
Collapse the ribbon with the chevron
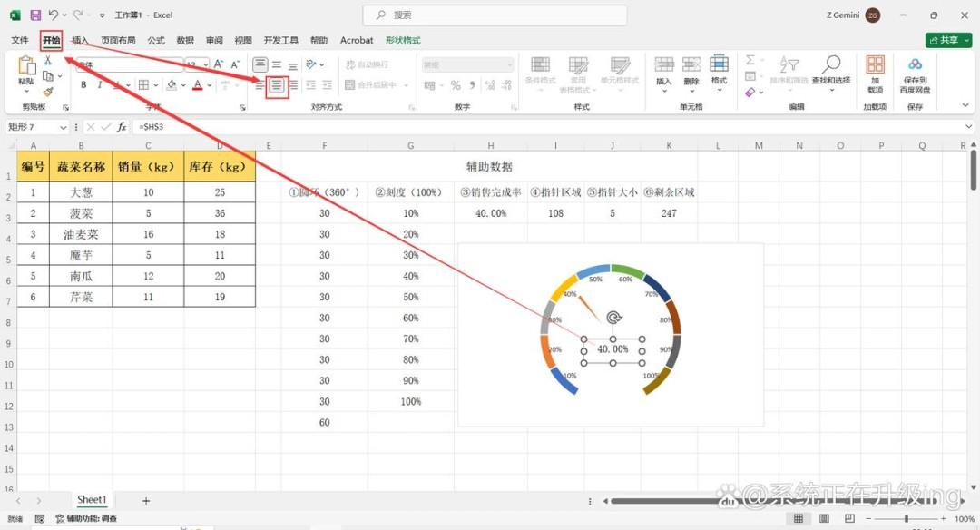[965, 105]
